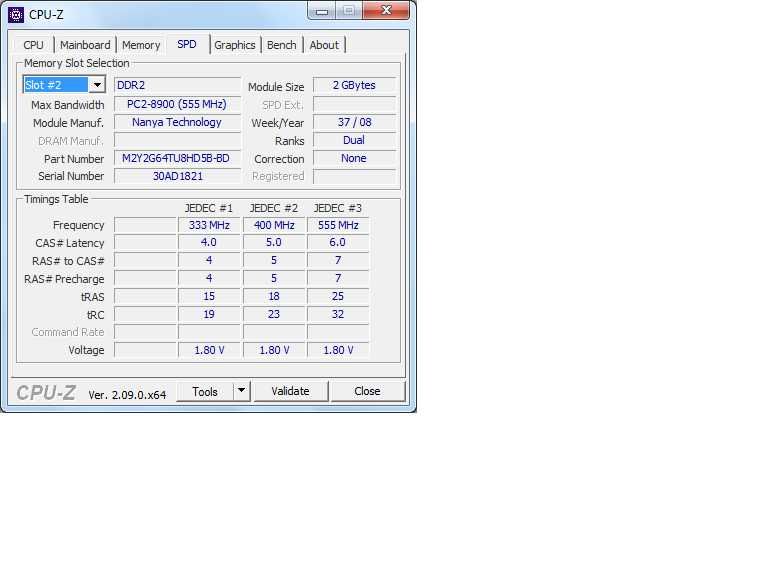Open the CPU tab
This screenshot has width=768, height=576.
coord(33,45)
